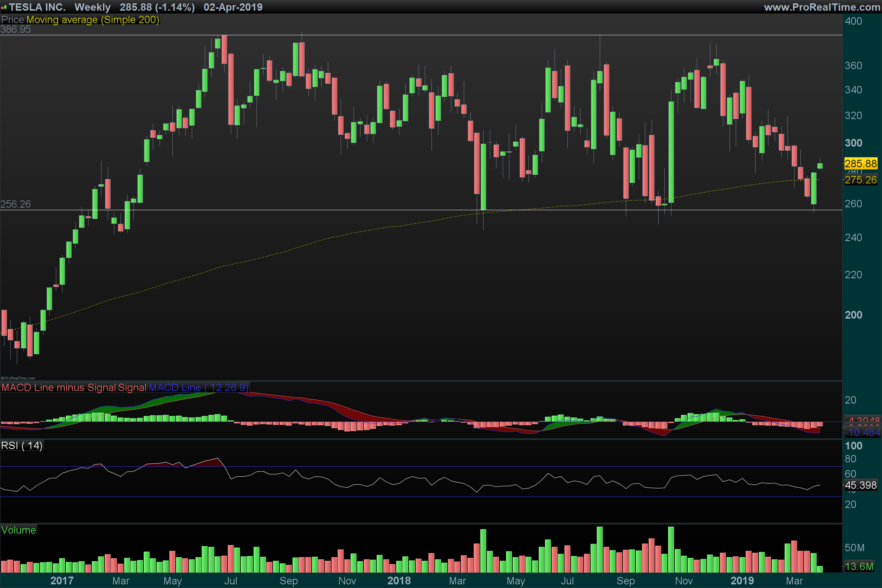
Task: Click the small candlestick icon beside TESLA INC.
Action: [x=4, y=7]
